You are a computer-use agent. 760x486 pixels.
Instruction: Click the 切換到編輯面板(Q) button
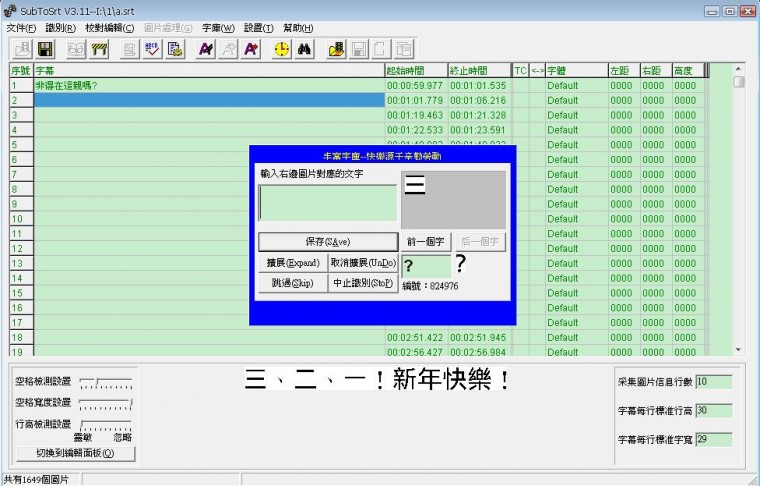coord(76,453)
